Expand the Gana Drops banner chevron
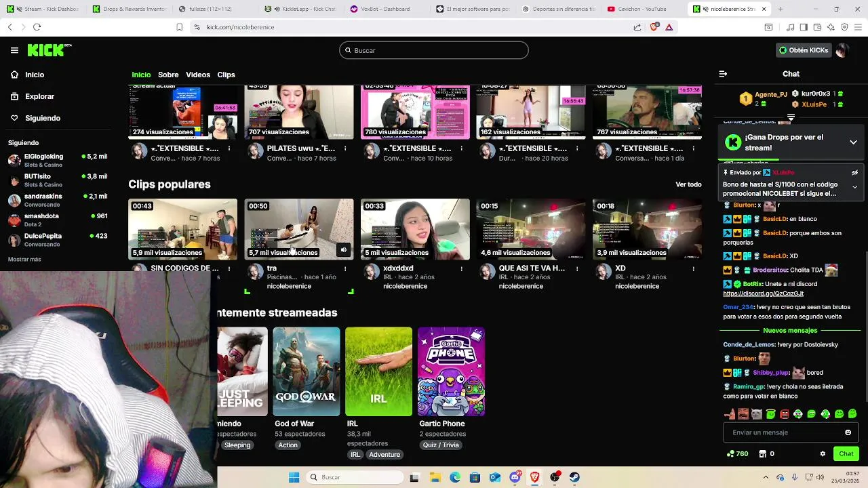This screenshot has height=488, width=868. (853, 142)
